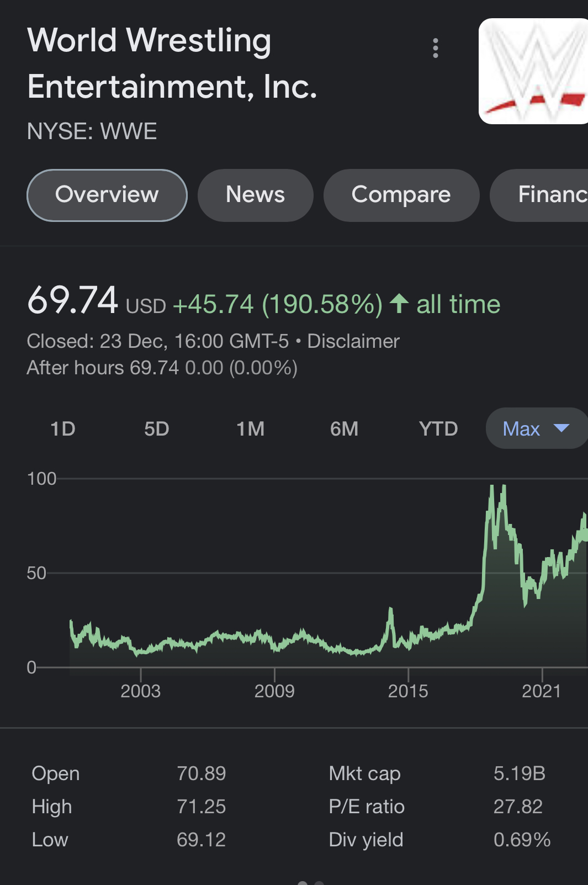Open the Financials tab
Screen dimensions: 588x885
539,195
